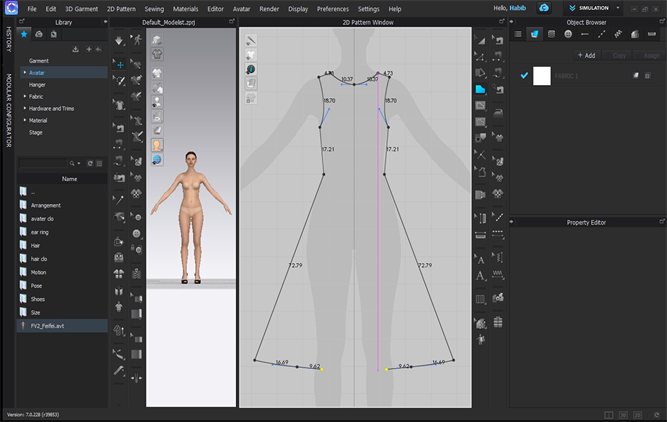Choose the 2D Text 'A' tool
667x422 pixels.
480,276
